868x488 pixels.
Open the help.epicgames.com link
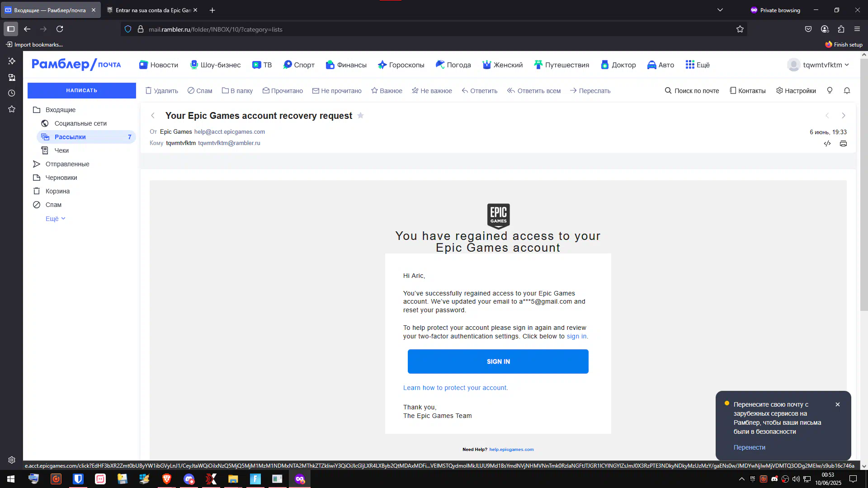(x=511, y=450)
